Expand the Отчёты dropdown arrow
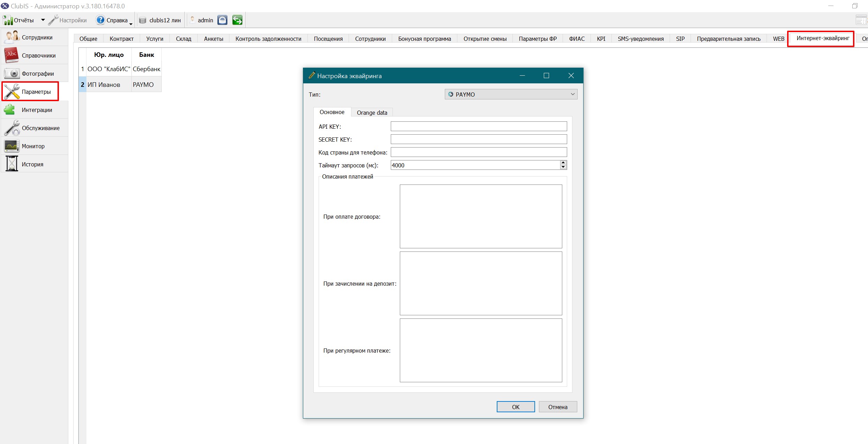Screen dimensions: 868x444 pyautogui.click(x=43, y=20)
